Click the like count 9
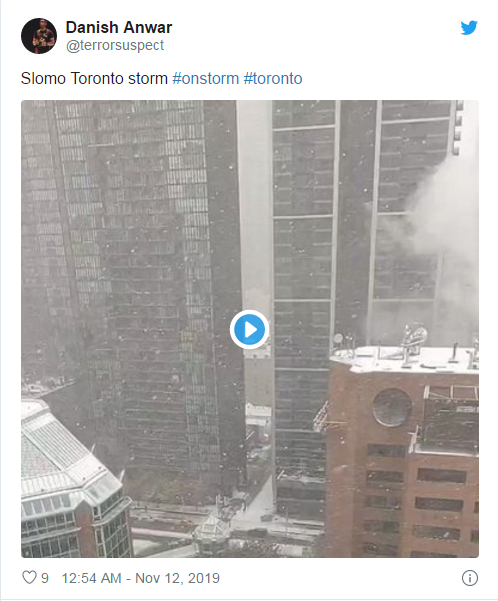498x601 pixels. pyautogui.click(x=45, y=578)
